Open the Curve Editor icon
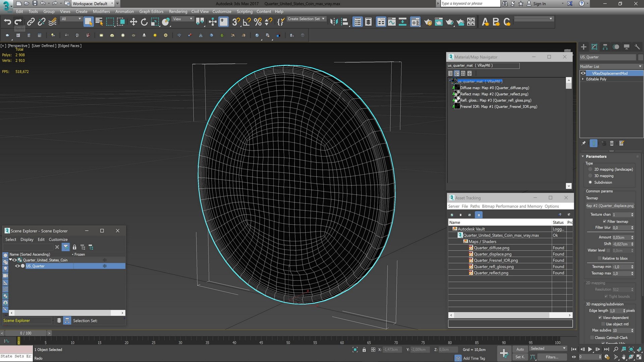Image resolution: width=644 pixels, height=362 pixels. click(x=392, y=22)
